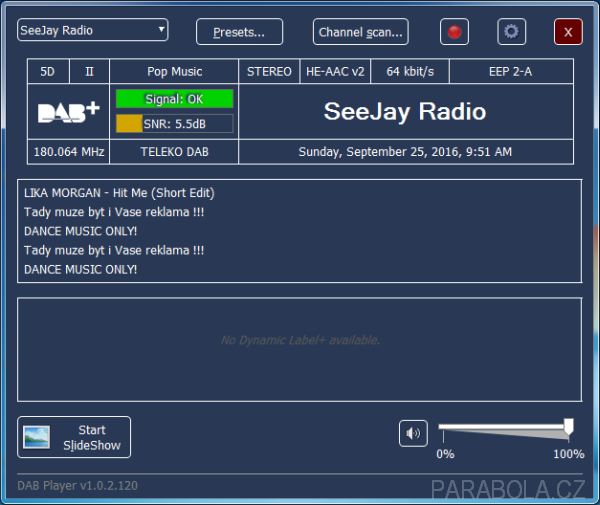This screenshot has width=600, height=505.
Task: Click the green Signal: OK indicator
Action: [x=174, y=99]
